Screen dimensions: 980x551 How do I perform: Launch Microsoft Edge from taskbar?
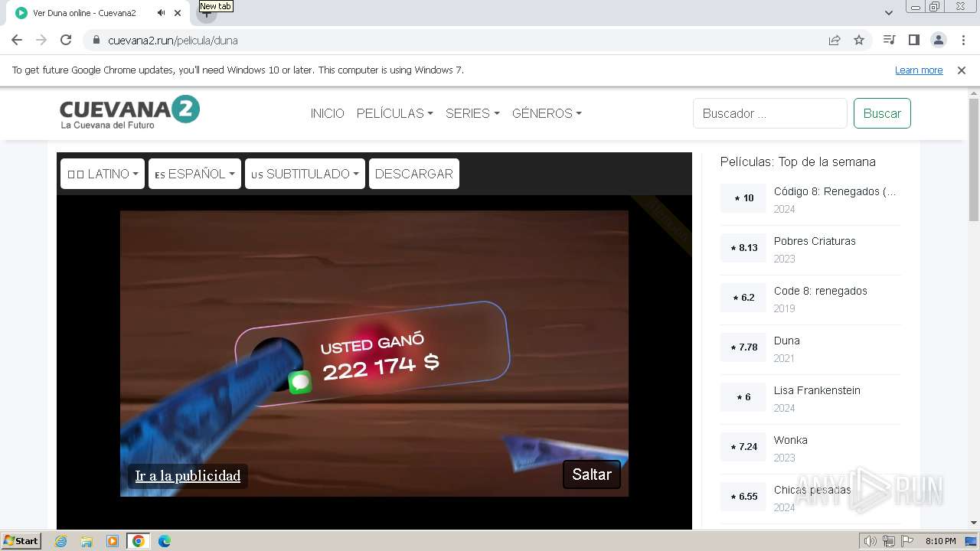164,541
